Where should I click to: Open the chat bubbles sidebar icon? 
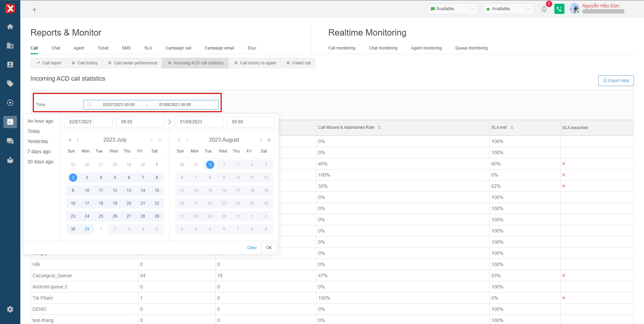tap(10, 141)
